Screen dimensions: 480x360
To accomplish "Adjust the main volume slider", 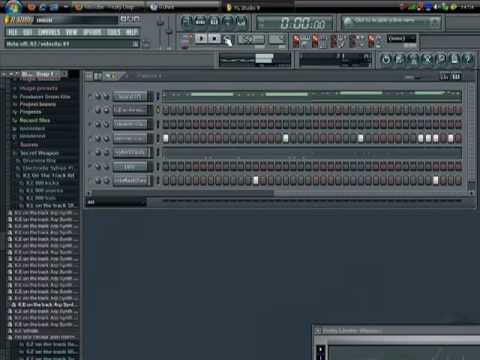I will (x=160, y=33).
